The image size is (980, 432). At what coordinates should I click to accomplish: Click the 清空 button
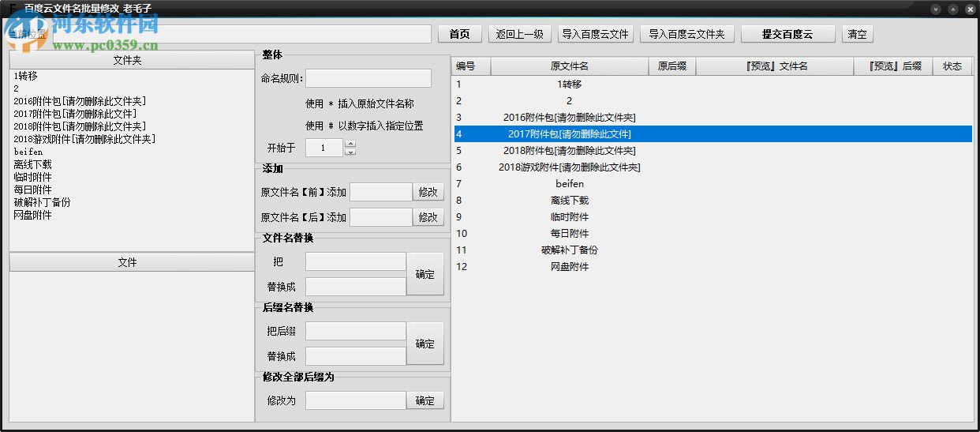click(858, 34)
